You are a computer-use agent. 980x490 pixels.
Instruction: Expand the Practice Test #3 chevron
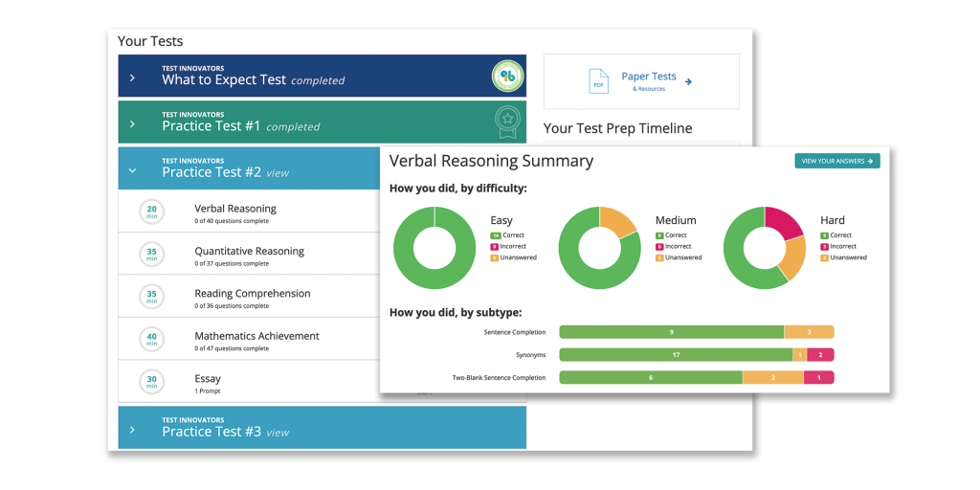pyautogui.click(x=132, y=428)
